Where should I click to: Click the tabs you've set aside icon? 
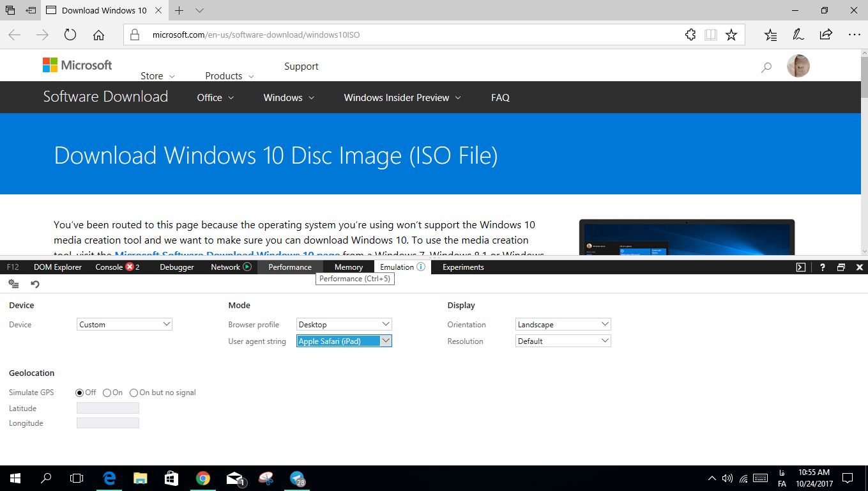[10, 10]
